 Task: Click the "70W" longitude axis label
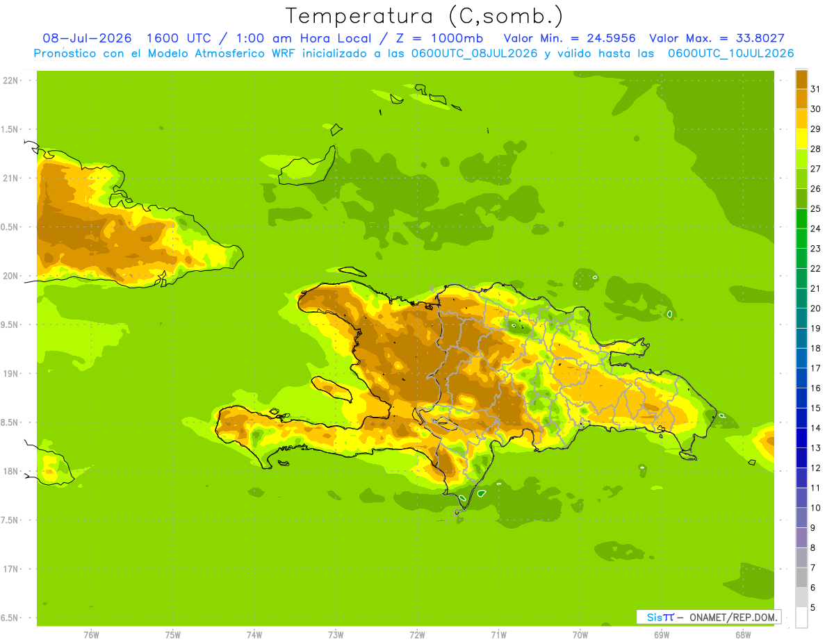click(x=580, y=635)
